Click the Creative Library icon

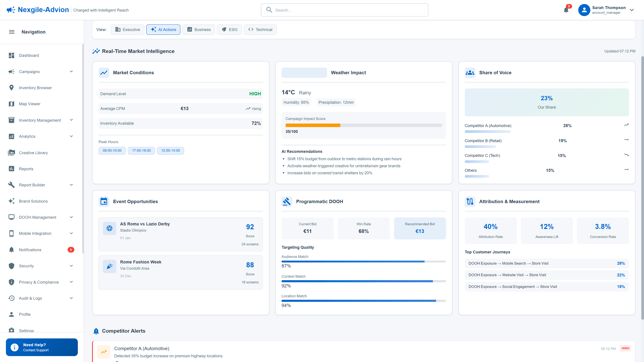coord(12,152)
